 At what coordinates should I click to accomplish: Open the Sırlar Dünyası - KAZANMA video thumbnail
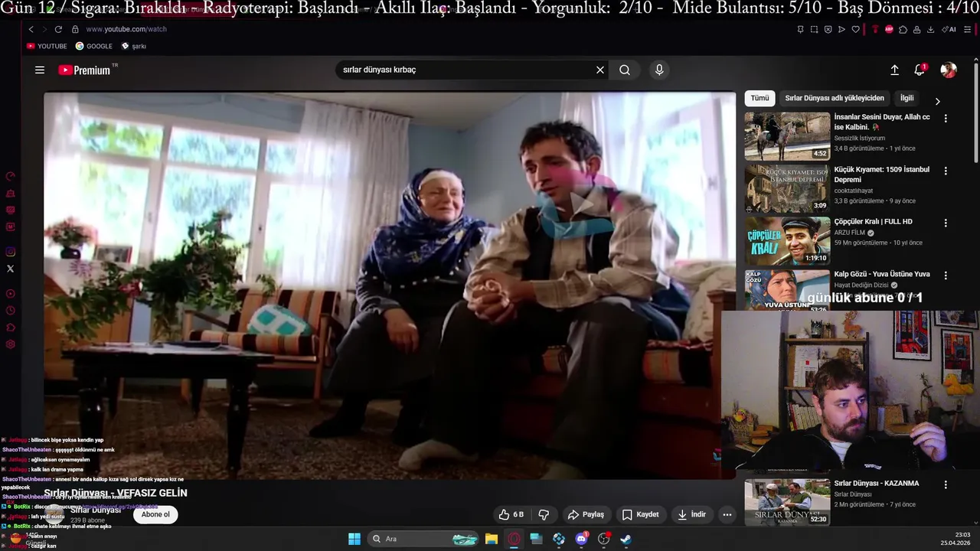click(x=787, y=502)
